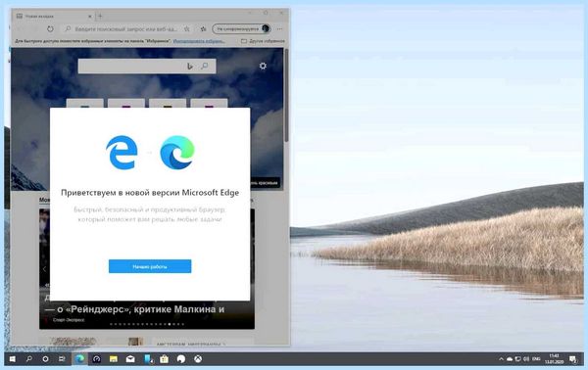The width and height of the screenshot is (588, 370).
Task: Select the "Новая вкладка" tab
Action: click(x=53, y=16)
